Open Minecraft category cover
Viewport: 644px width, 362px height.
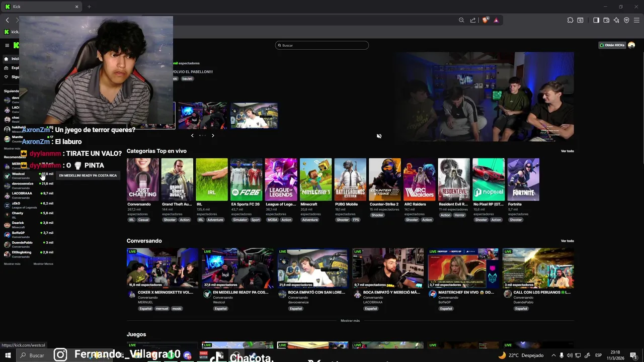[315, 179]
